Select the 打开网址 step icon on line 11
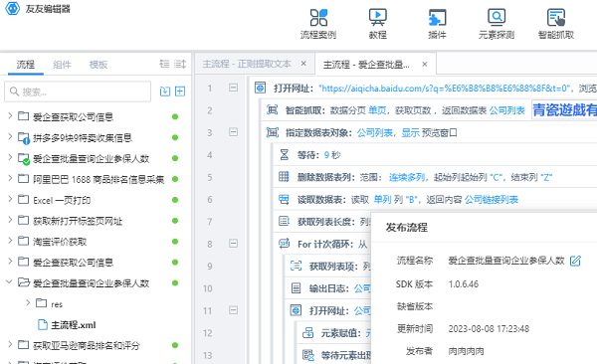Screen dimensions: 597x364 (296, 310)
